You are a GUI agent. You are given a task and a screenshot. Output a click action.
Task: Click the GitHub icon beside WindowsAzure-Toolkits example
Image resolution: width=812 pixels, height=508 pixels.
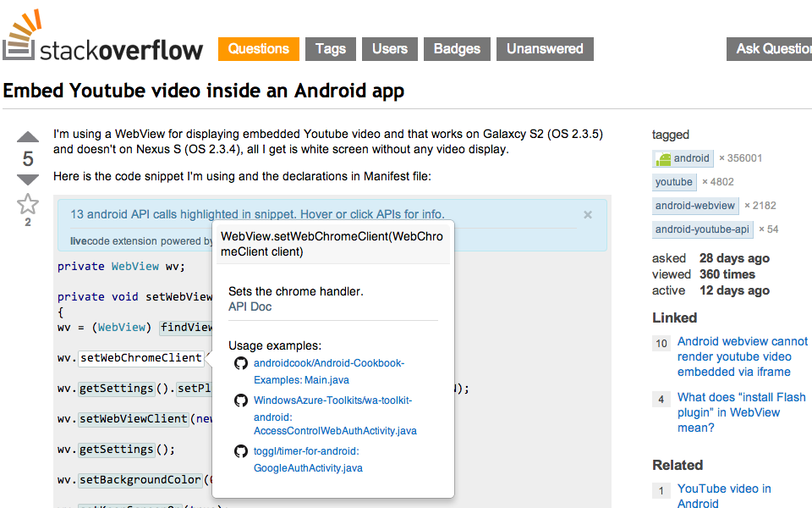coord(241,400)
